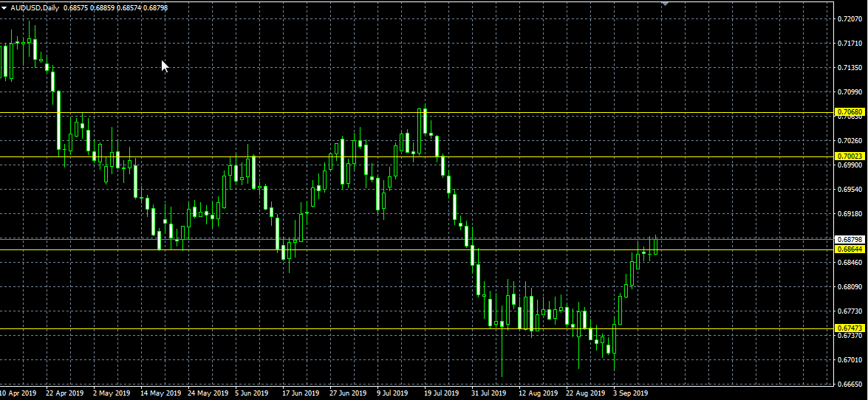The image size is (868, 400).
Task: Click the 0.69900 value on price axis
Action: coord(852,165)
